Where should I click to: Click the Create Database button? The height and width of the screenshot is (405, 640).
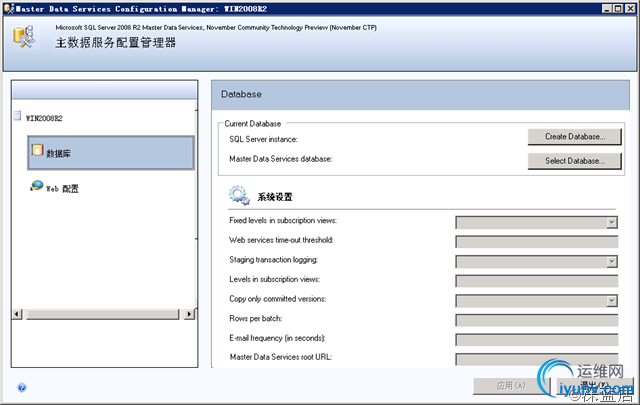pos(575,137)
